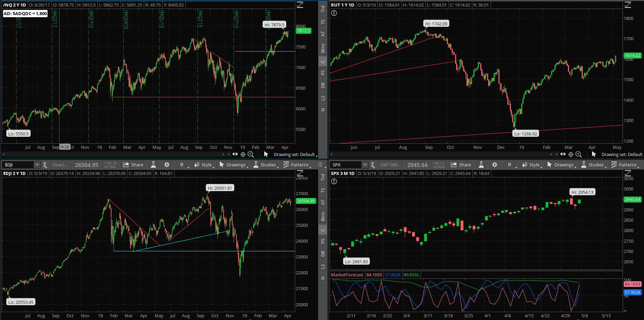644x320 pixels.
Task: Open Studies menu in SPX toolbar
Action: coord(593,165)
